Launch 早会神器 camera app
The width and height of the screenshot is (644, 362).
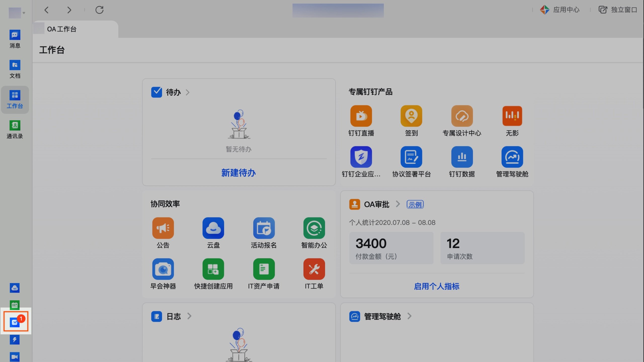click(163, 269)
